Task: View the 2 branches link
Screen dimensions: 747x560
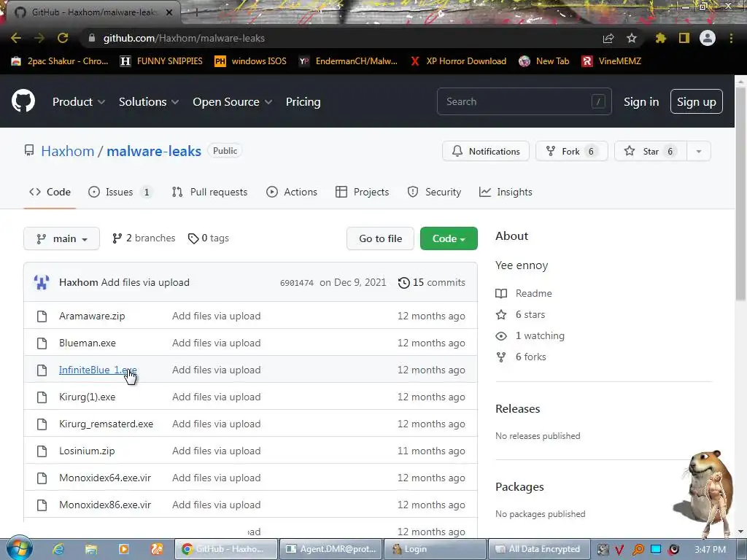Action: click(x=144, y=238)
